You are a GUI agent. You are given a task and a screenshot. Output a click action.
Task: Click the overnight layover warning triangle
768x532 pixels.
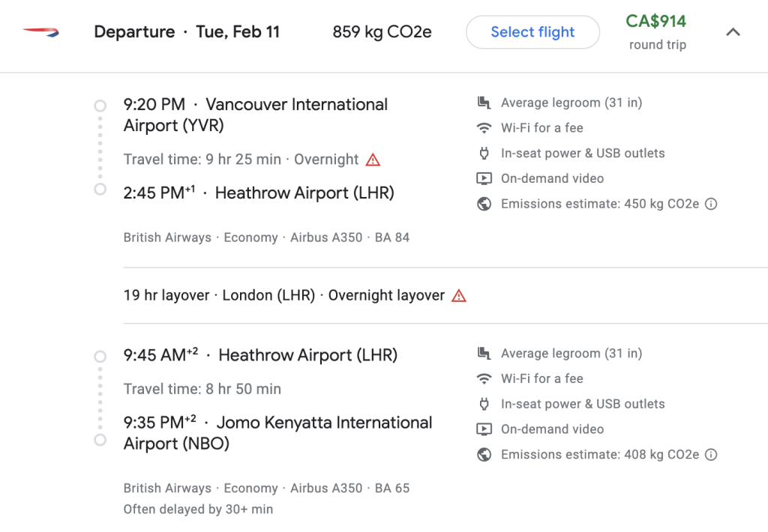point(458,296)
